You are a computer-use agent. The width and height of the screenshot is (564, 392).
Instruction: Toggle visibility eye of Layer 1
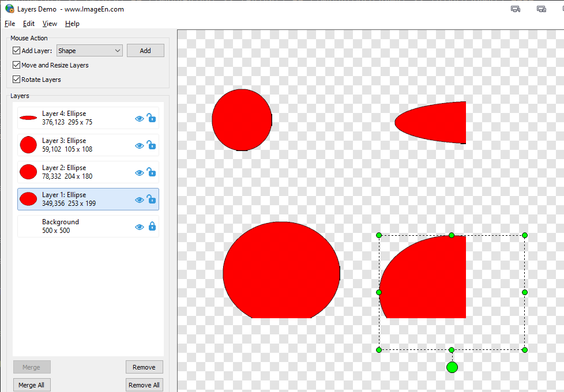139,200
